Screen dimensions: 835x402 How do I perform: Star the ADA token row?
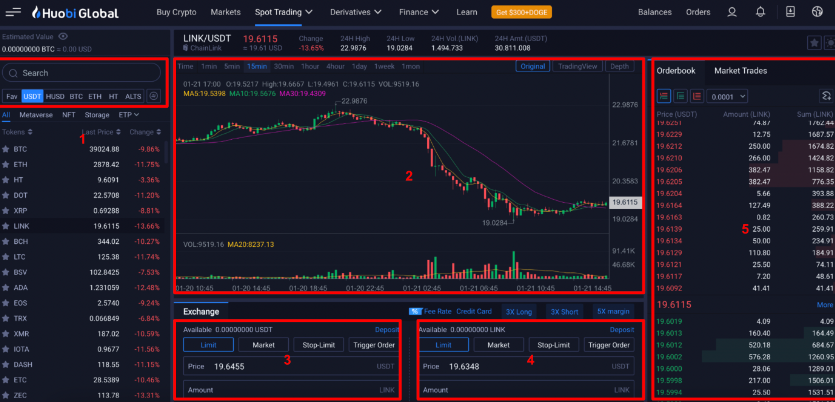pyautogui.click(x=6, y=288)
